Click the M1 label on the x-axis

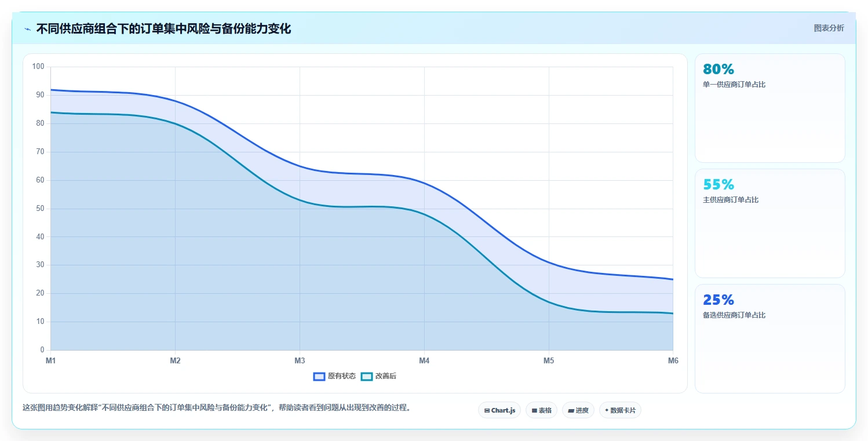(x=51, y=360)
